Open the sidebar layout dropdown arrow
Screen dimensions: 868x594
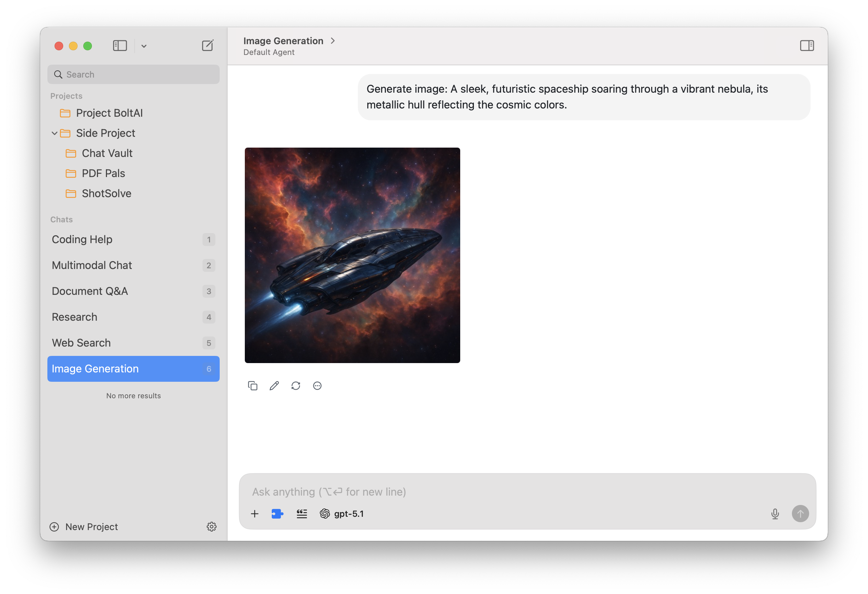(x=144, y=46)
